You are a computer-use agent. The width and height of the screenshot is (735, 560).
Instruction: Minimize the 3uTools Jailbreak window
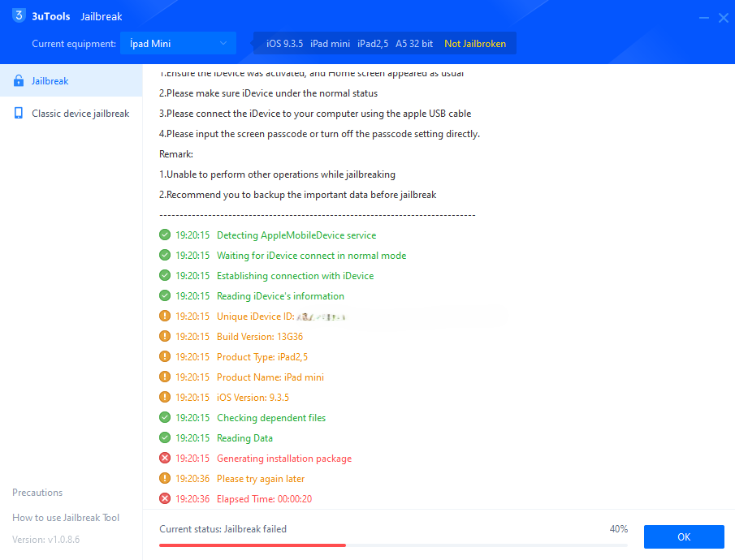coord(703,18)
